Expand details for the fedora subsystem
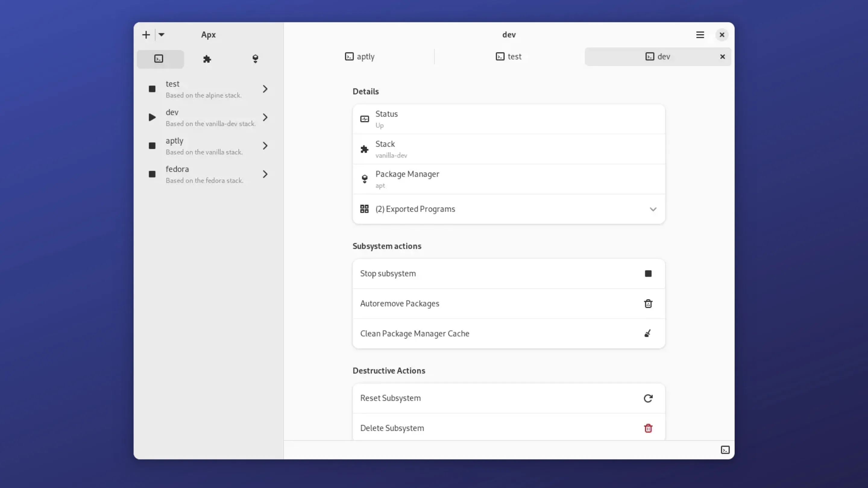This screenshot has height=488, width=868. click(265, 174)
